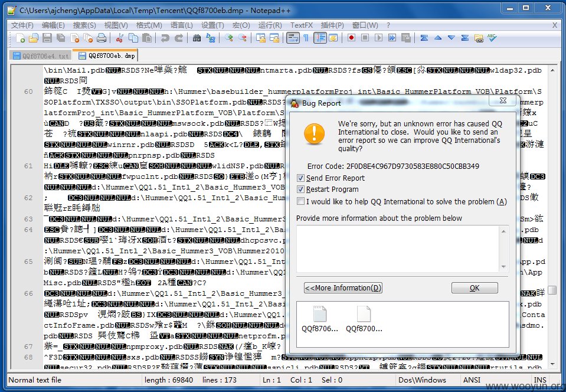
Task: Collapse details with <<More Information(D) button
Action: pyautogui.click(x=343, y=288)
